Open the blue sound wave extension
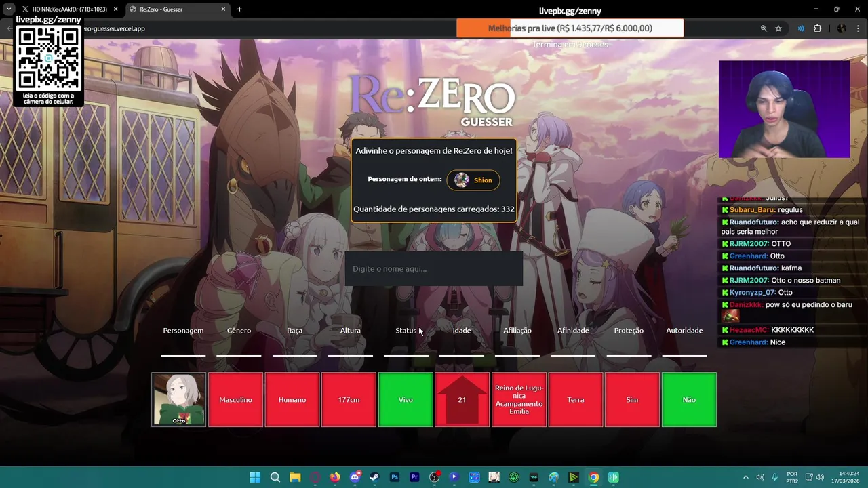868x488 pixels. (801, 28)
